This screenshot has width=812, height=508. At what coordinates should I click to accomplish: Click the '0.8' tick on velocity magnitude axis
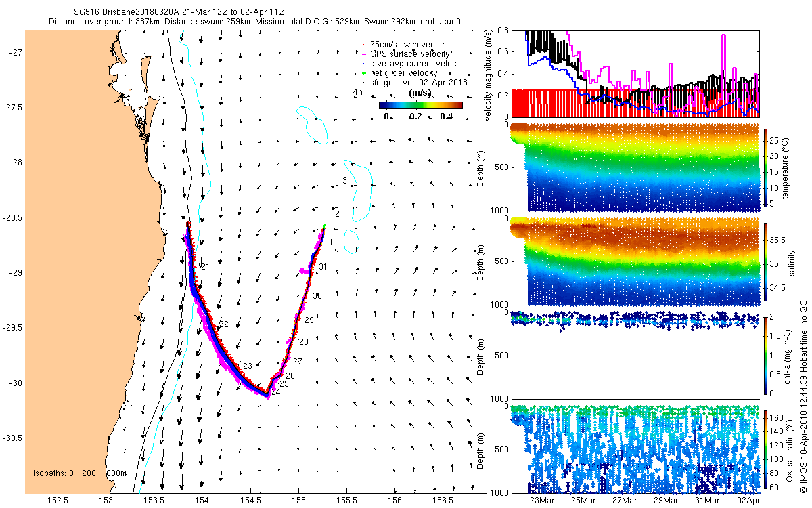coord(502,31)
